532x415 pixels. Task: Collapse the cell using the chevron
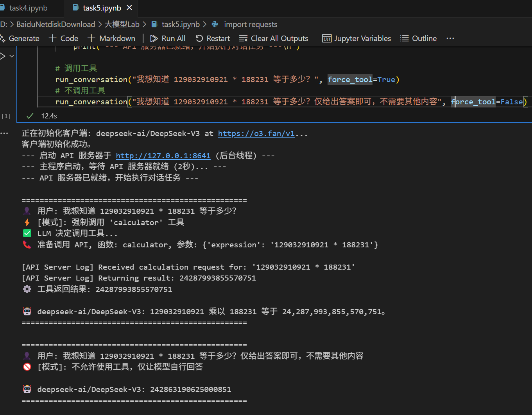tap(12, 55)
